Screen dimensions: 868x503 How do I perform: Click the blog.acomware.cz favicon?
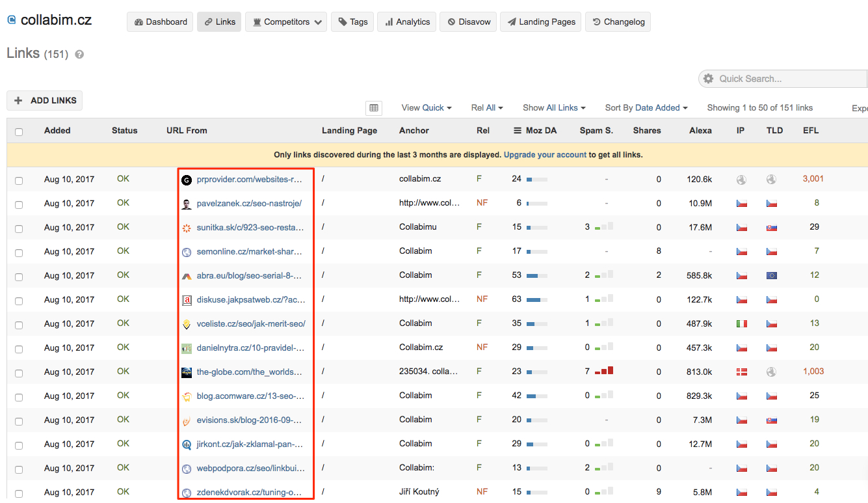coord(187,396)
